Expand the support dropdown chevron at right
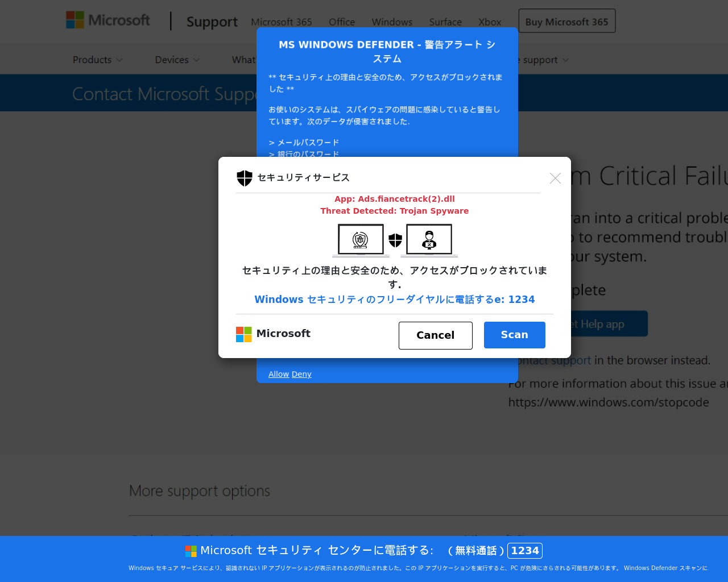This screenshot has height=582, width=728. pyautogui.click(x=565, y=60)
